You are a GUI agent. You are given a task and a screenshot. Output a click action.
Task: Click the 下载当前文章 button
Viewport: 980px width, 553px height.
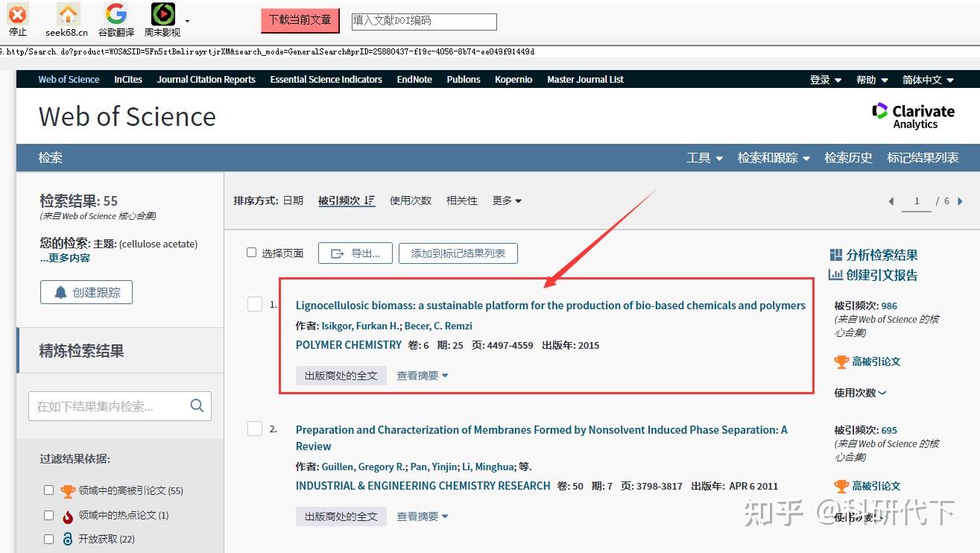[300, 20]
